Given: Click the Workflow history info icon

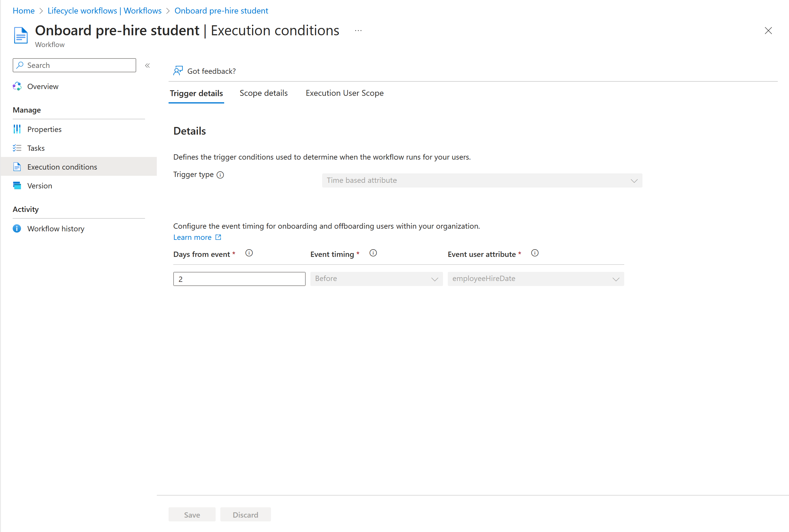Looking at the screenshot, I should (17, 228).
